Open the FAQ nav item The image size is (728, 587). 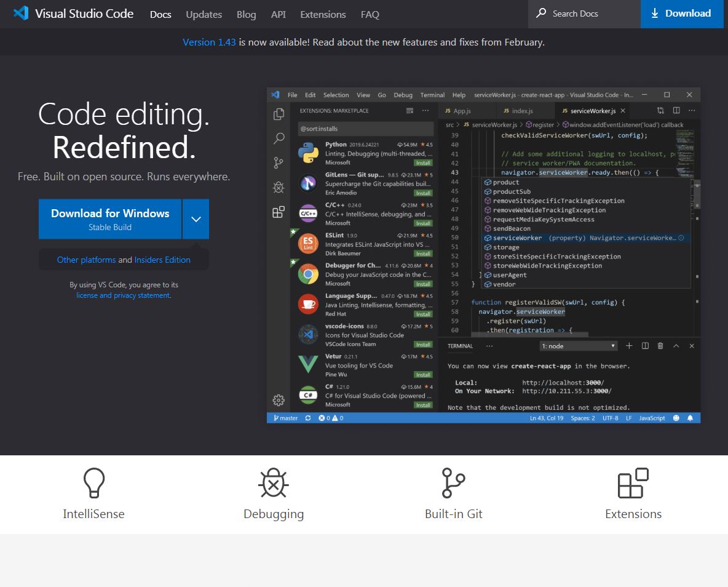[x=370, y=14]
